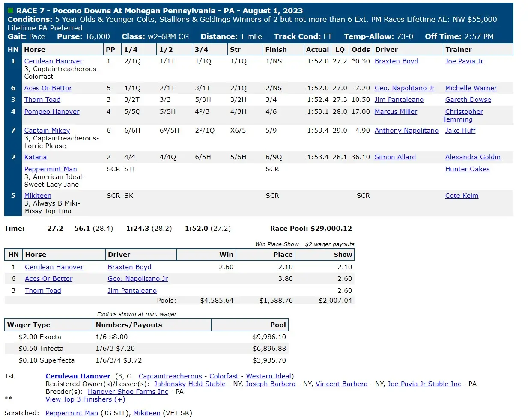
Task: Open driver Jim Pantaleano in results table
Action: tap(399, 100)
